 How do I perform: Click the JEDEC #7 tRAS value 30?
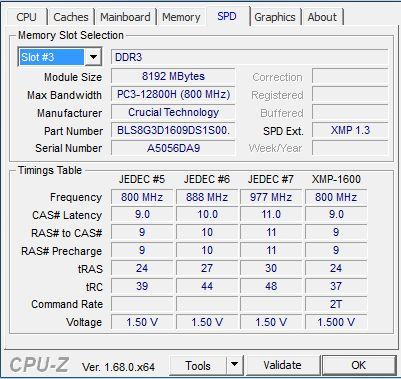click(x=271, y=268)
